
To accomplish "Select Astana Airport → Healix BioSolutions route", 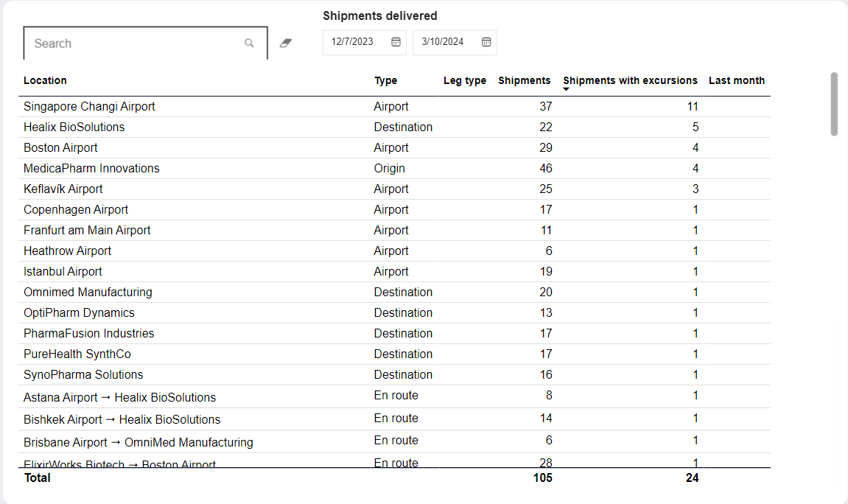I will tap(394, 396).
